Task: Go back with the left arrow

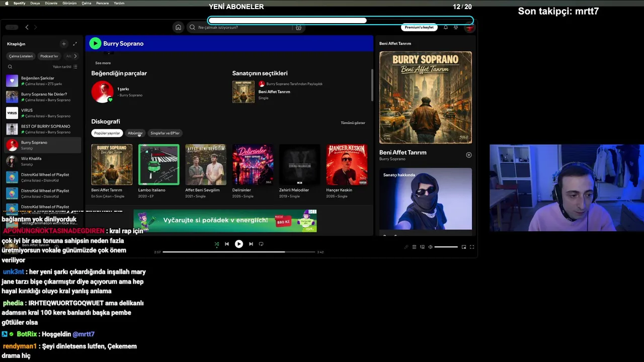Action: tap(27, 27)
